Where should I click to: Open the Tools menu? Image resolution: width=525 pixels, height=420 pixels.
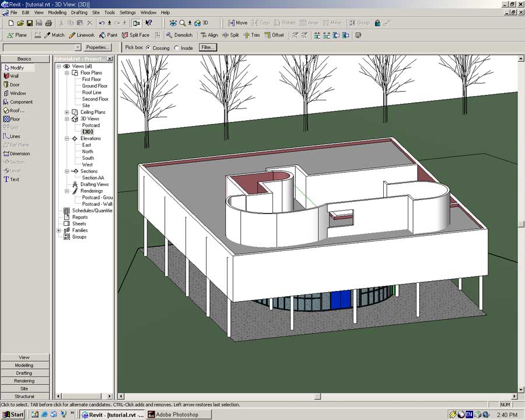(x=110, y=12)
